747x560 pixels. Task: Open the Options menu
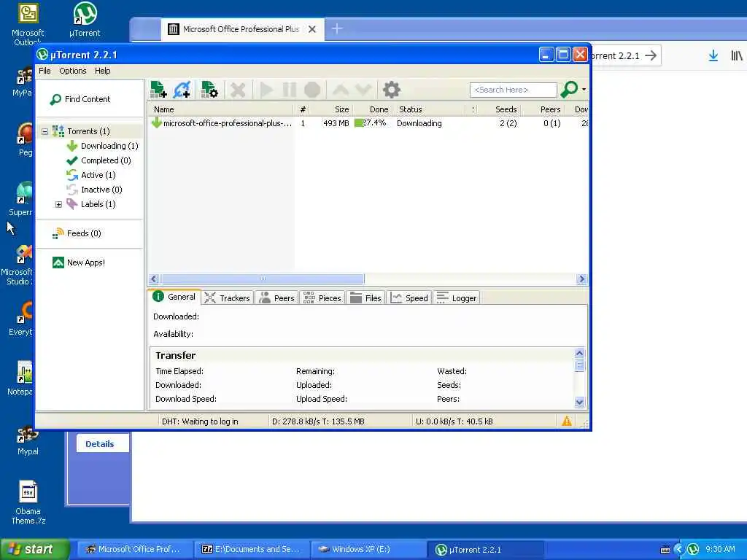click(73, 71)
